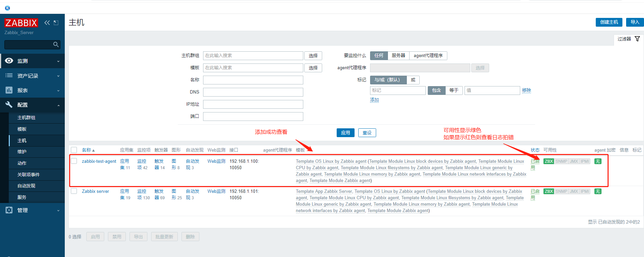Click the 创建主机 button

point(609,22)
